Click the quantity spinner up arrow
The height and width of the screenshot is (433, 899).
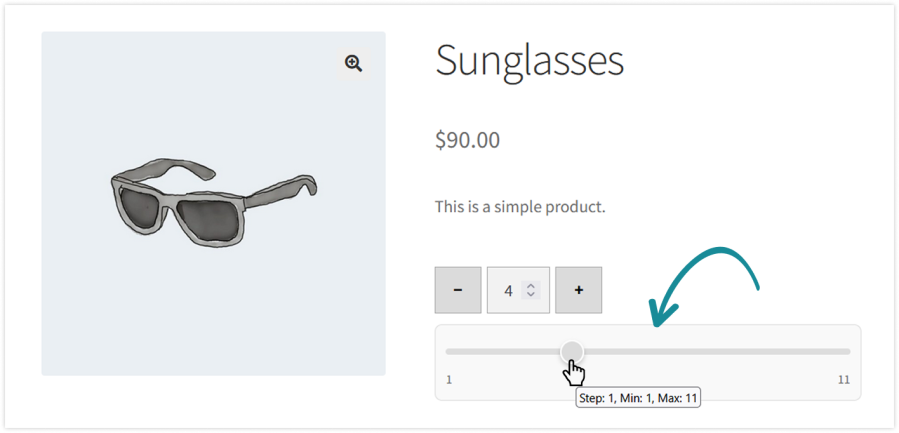pyautogui.click(x=531, y=286)
